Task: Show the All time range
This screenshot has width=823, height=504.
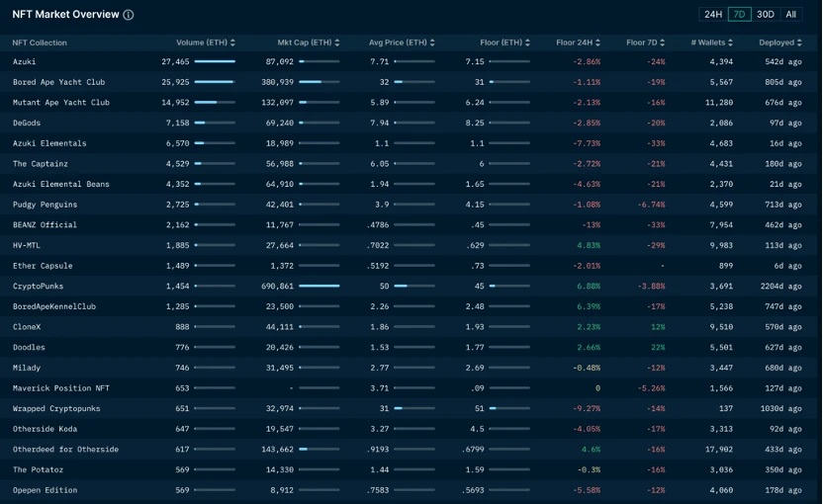Action: coord(790,15)
